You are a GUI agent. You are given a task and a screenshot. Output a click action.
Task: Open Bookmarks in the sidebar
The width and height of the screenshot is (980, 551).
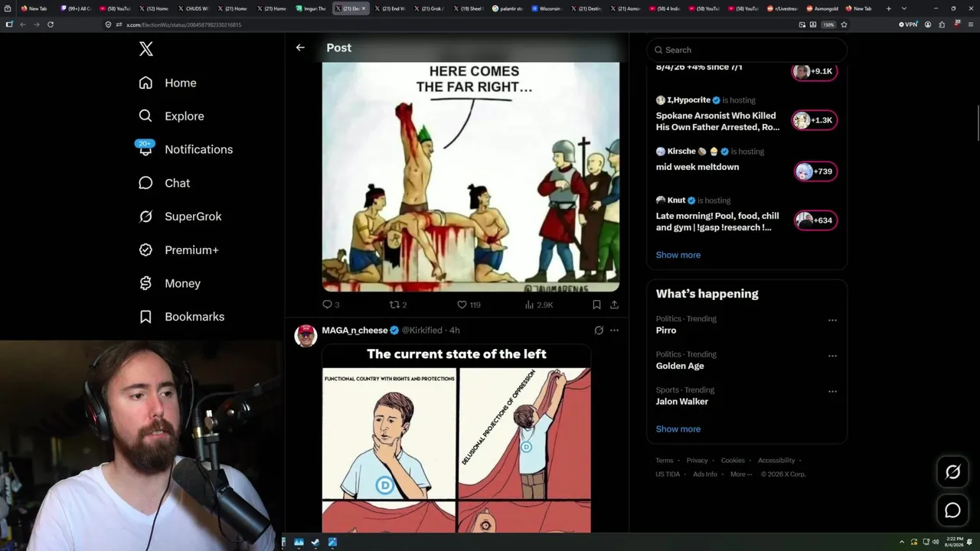(181, 317)
